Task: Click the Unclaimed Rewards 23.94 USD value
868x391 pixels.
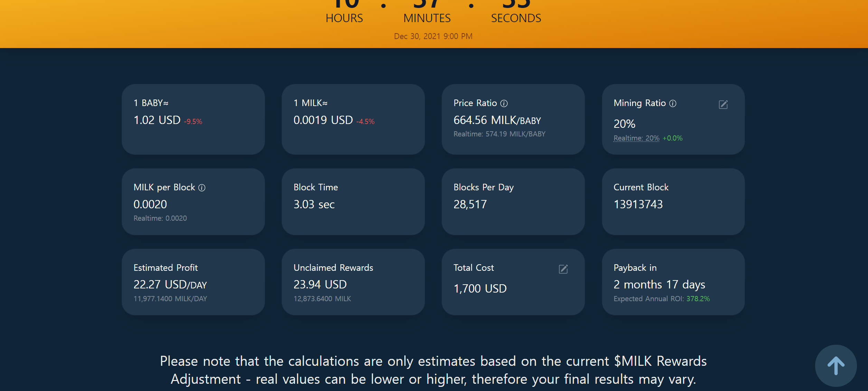Action: pos(320,285)
